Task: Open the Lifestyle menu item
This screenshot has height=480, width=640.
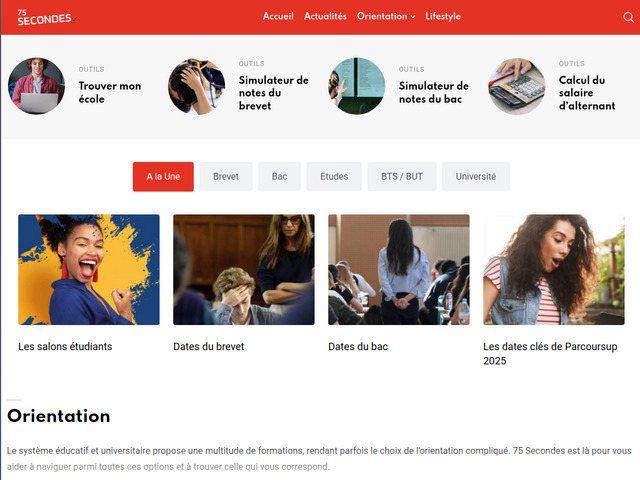Action: (x=443, y=16)
